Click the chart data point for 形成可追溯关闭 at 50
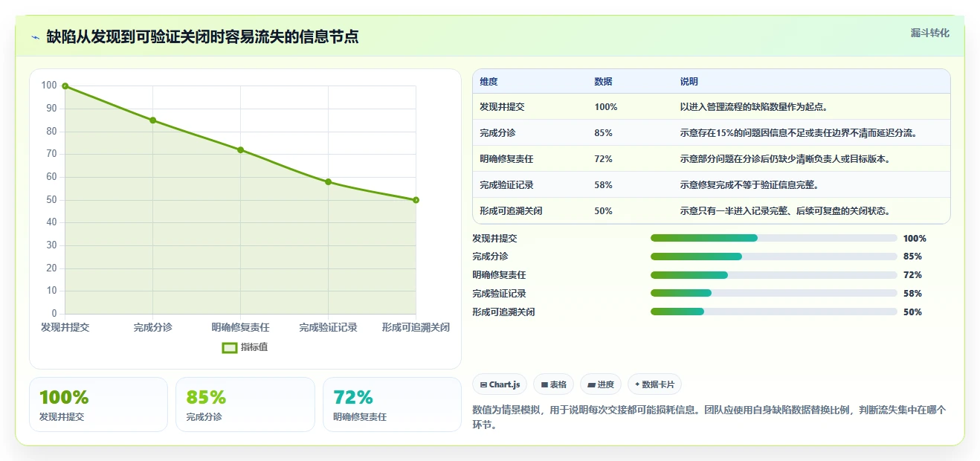 [x=416, y=200]
